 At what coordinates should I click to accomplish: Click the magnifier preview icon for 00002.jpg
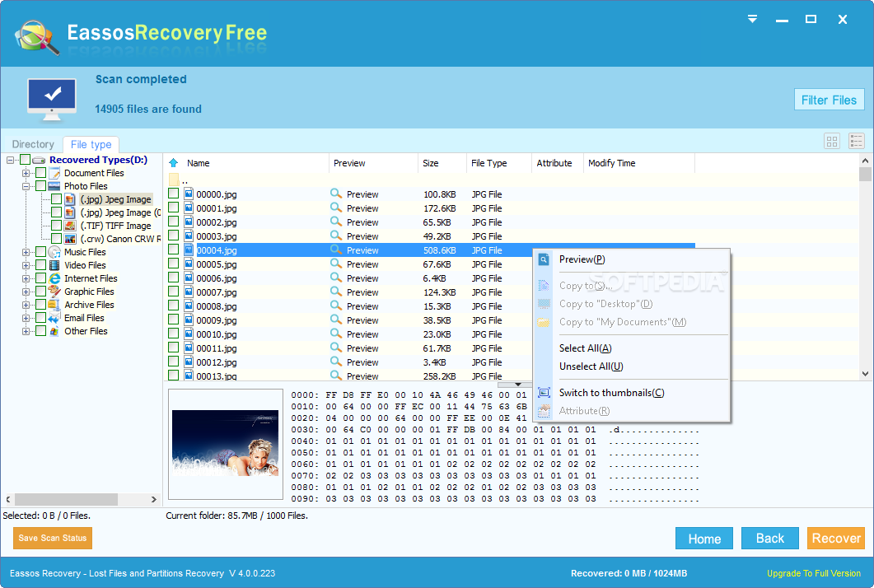335,222
